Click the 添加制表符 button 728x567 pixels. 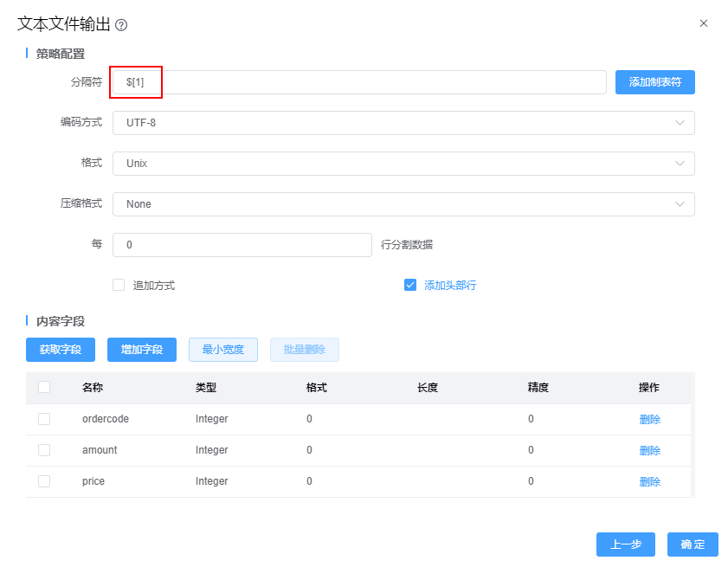pyautogui.click(x=654, y=82)
